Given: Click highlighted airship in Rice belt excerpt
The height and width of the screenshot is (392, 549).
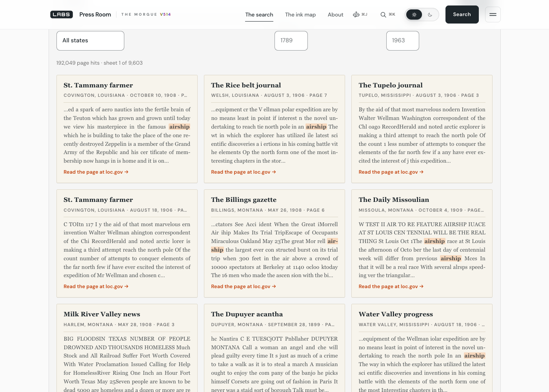Looking at the screenshot, I should pos(316,127).
